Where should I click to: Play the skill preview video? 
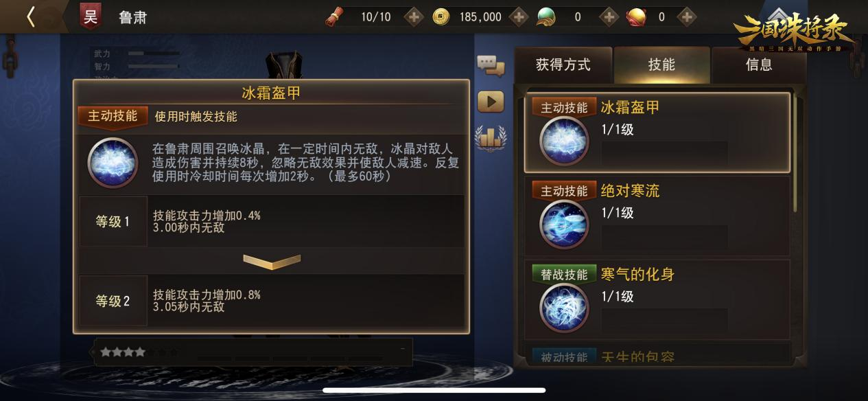[x=491, y=102]
